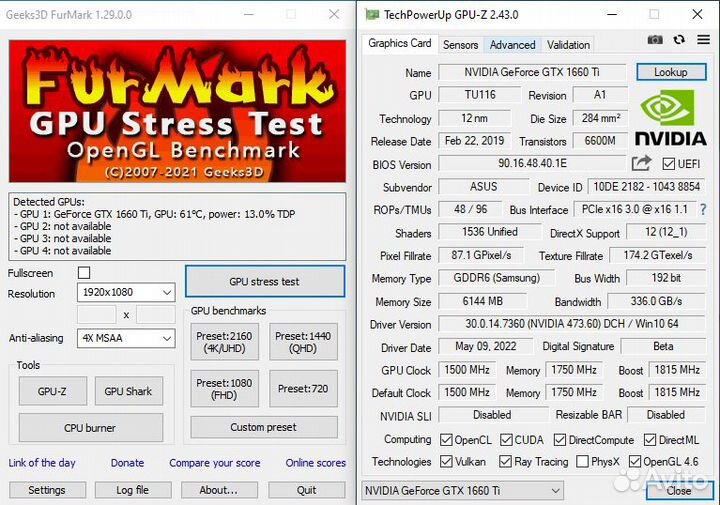Open the Resolution 1920x1080 dropdown
Screen dimensions: 720x505
coord(126,293)
